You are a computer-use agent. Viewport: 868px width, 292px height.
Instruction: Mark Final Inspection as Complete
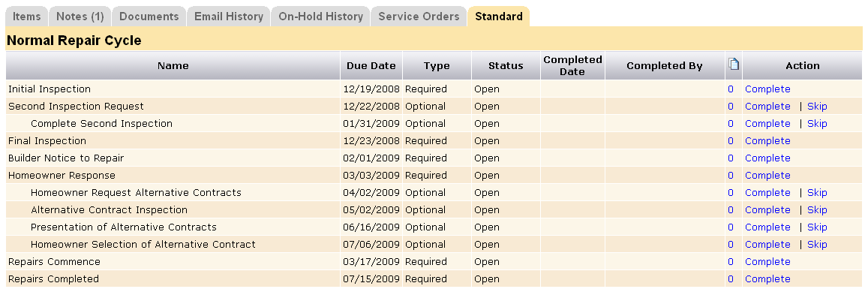click(767, 140)
